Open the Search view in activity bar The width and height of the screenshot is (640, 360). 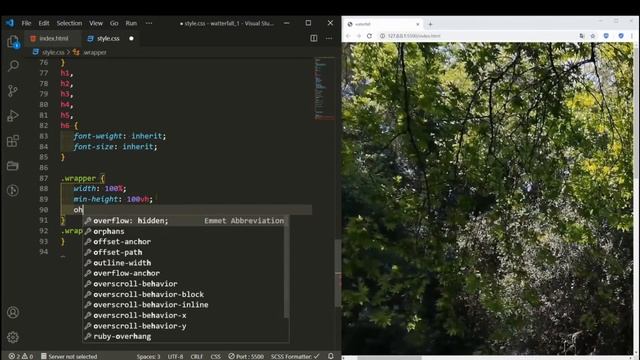click(x=13, y=66)
